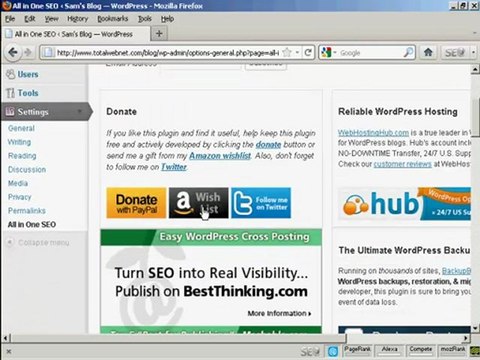Click the SEO toolbar button
480x360 pixels.
point(455,53)
